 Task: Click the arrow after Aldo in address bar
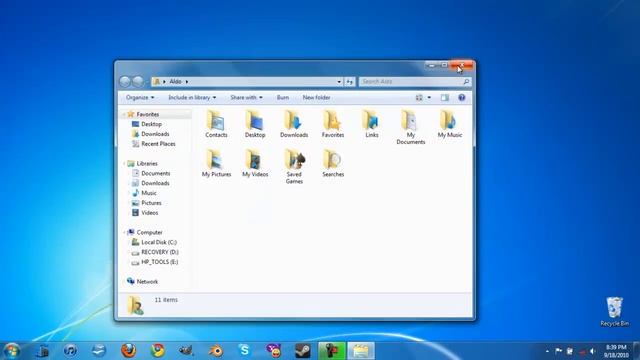point(187,82)
